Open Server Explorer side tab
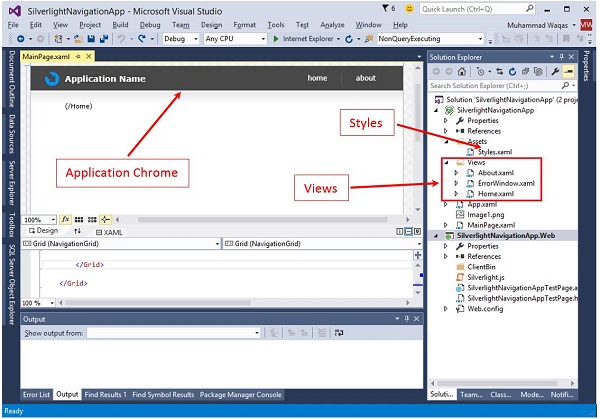 (12, 183)
